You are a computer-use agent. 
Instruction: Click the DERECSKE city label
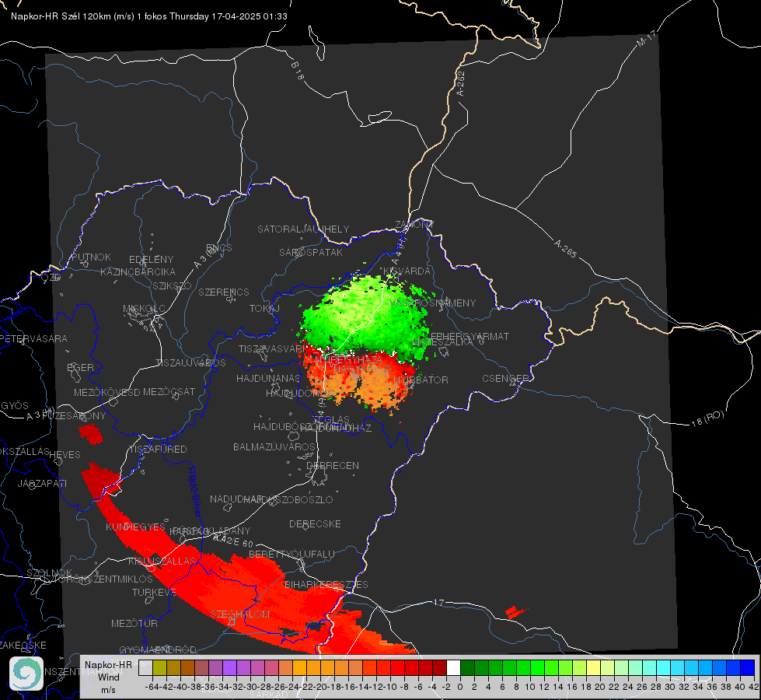tap(315, 523)
